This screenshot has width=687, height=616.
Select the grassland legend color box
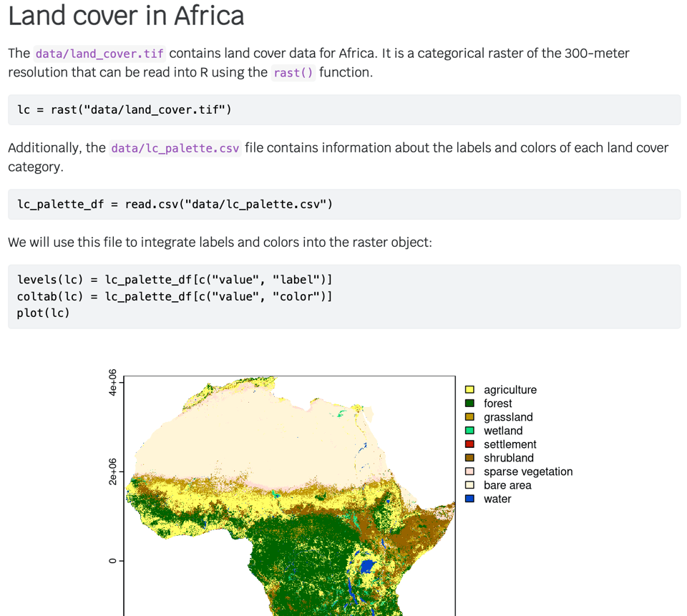coord(469,417)
